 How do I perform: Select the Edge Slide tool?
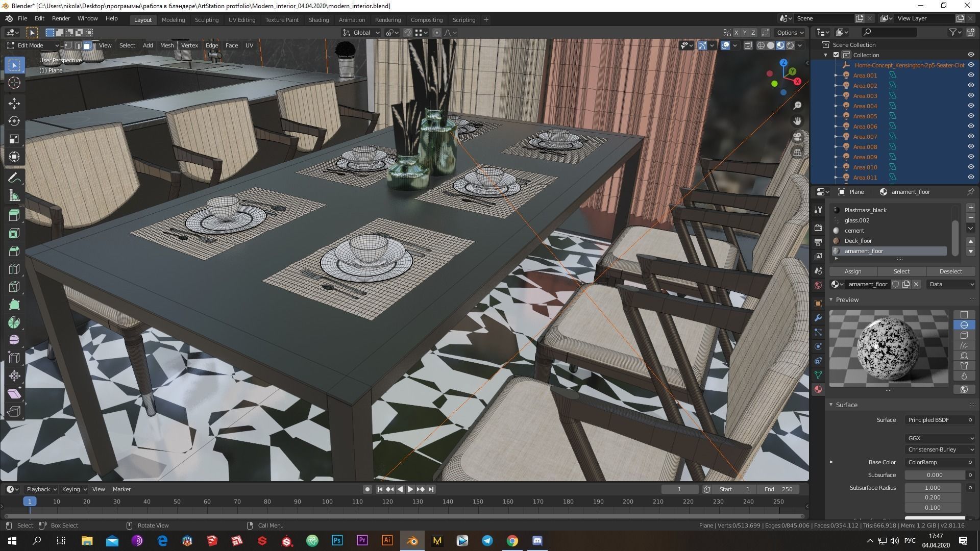coord(14,358)
